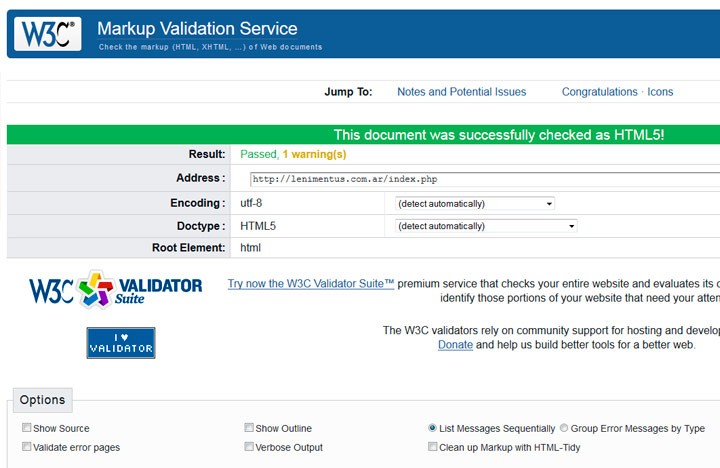Jump to Notes and Potential Issues
720x468 pixels.
point(461,92)
